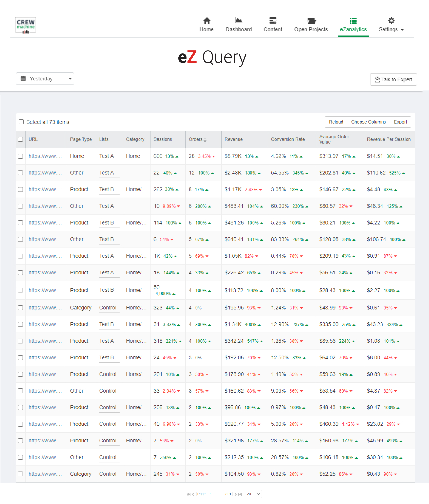Check the row with $1.17K revenue

click(x=20, y=189)
